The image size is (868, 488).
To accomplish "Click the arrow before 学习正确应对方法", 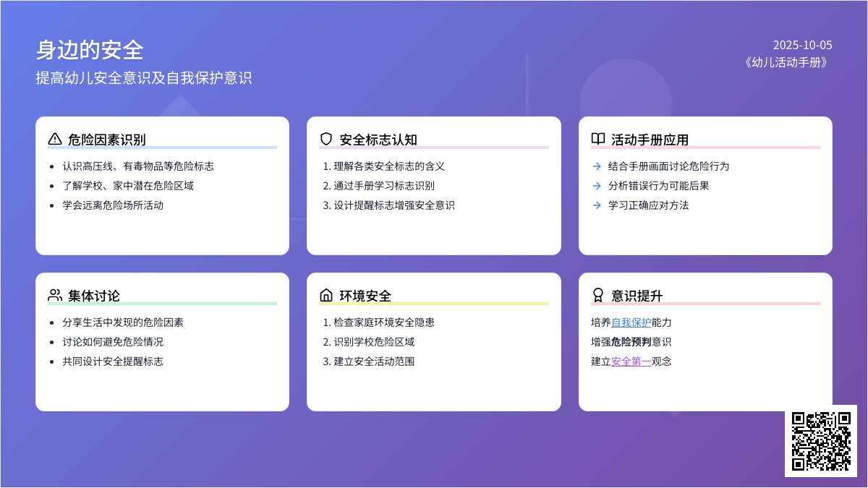I will 597,205.
